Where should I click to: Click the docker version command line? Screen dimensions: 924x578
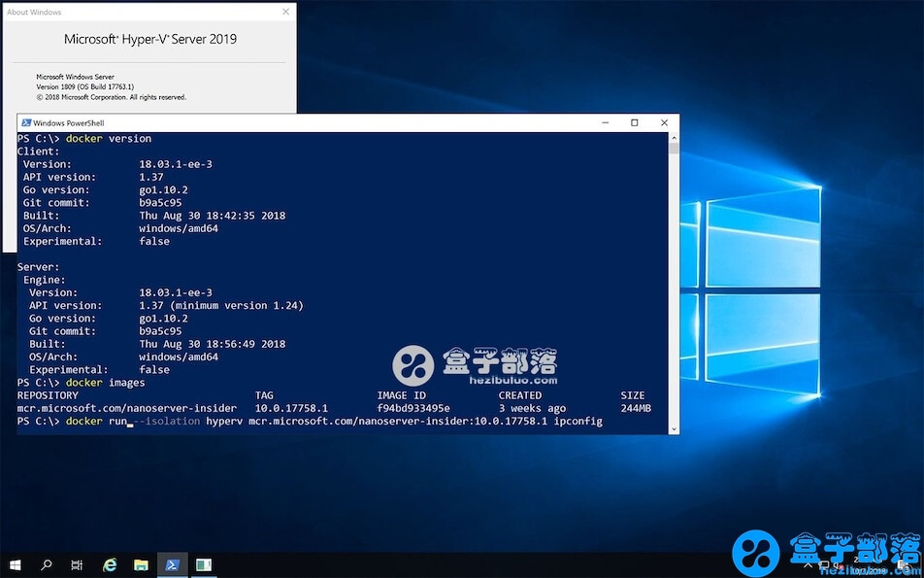coord(84,139)
